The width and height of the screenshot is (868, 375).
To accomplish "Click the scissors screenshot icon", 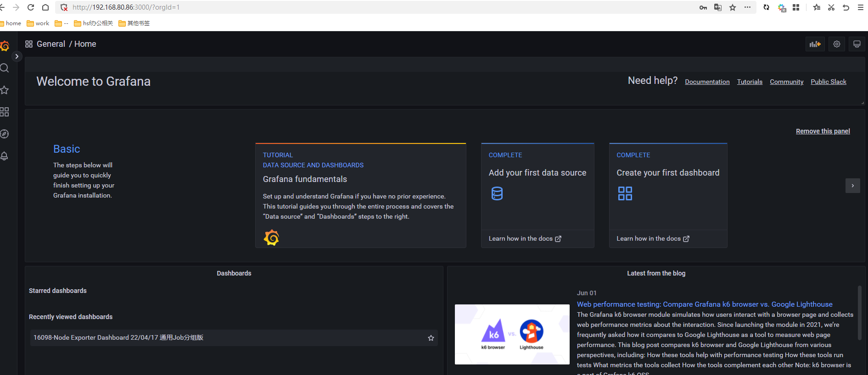I will 831,7.
